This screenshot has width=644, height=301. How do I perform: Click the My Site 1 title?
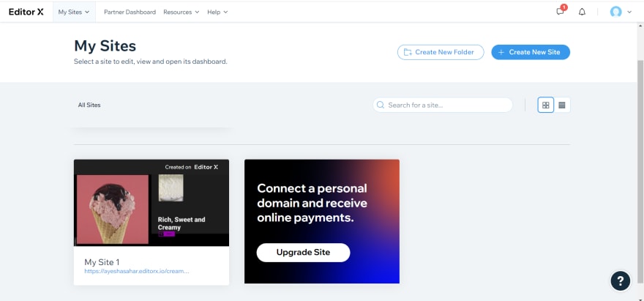[x=102, y=262]
